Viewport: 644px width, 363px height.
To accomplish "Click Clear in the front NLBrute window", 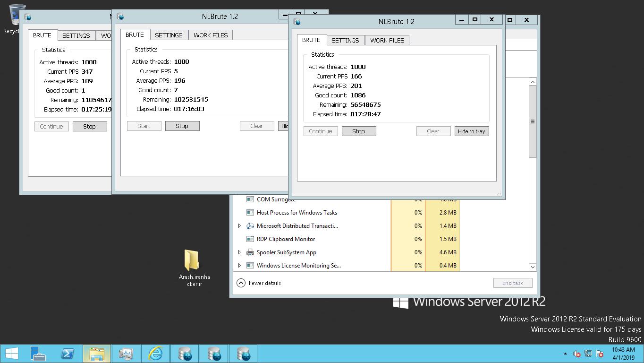I will point(433,131).
